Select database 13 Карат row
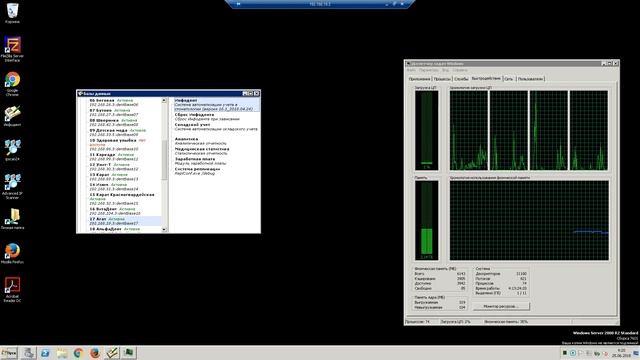This screenshot has height=360, width=640. point(124,177)
